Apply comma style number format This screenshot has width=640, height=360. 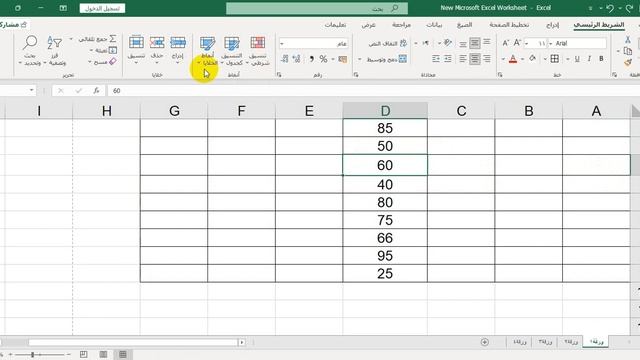click(x=311, y=59)
